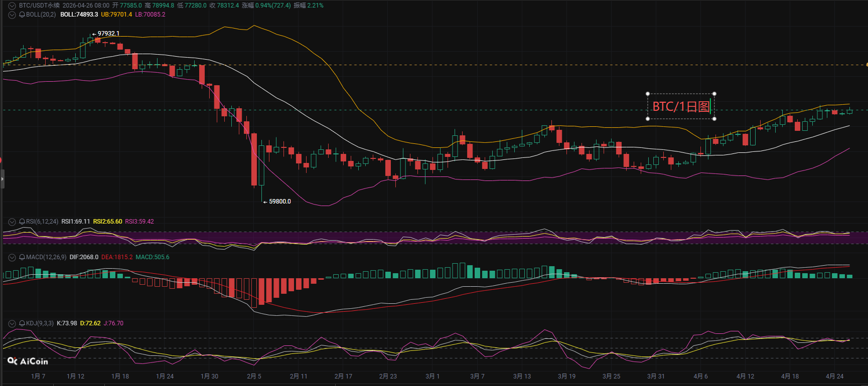This screenshot has width=868, height=386.
Task: Click the 97932.1 high price marker
Action: pyautogui.click(x=108, y=34)
